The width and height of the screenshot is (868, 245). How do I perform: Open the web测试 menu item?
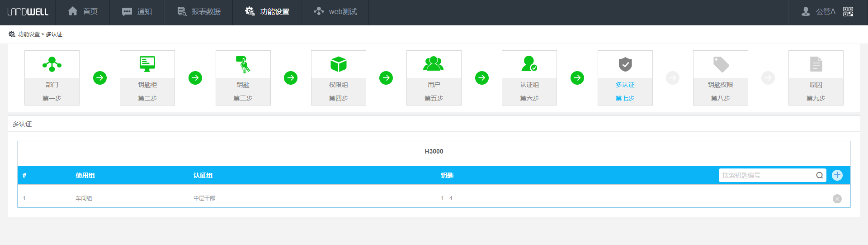[335, 12]
